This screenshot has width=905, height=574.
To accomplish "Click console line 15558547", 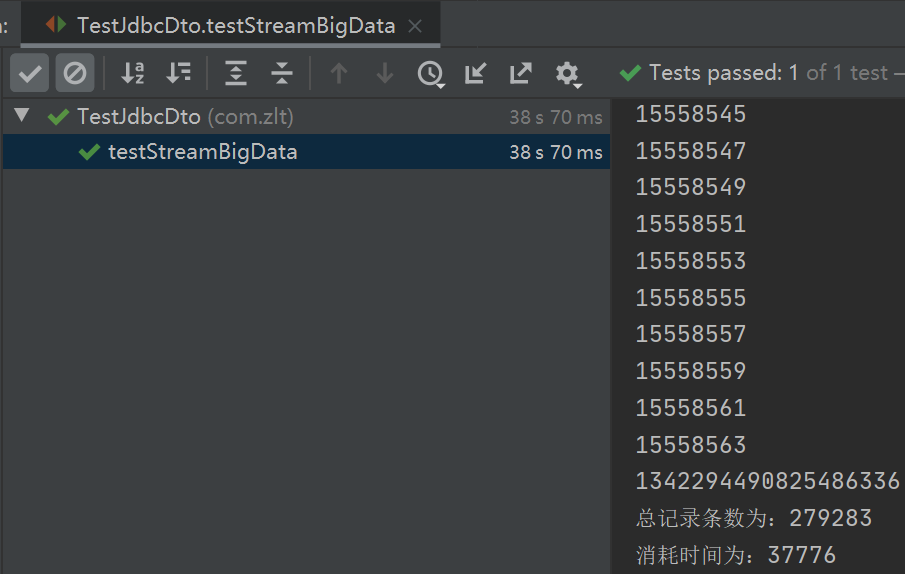I will 691,151.
